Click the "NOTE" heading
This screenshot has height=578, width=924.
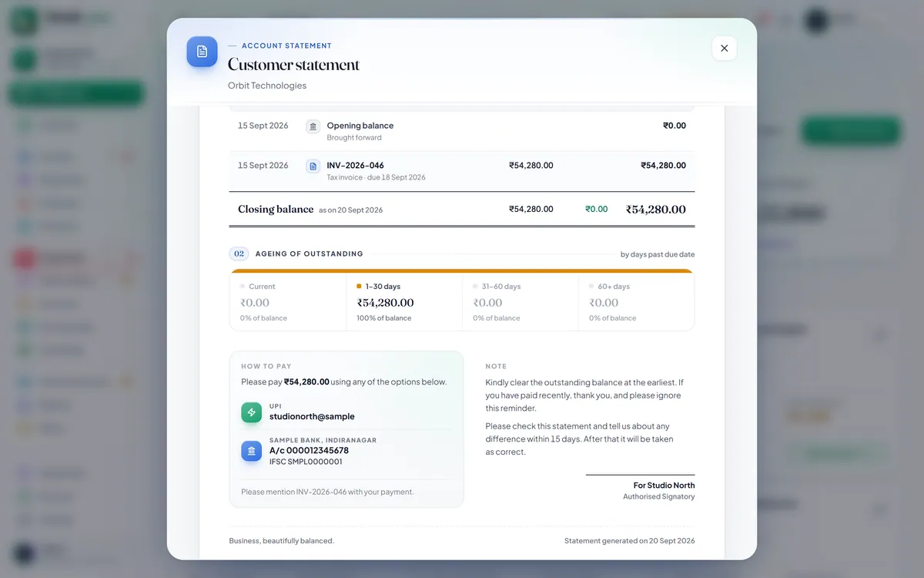pos(497,367)
